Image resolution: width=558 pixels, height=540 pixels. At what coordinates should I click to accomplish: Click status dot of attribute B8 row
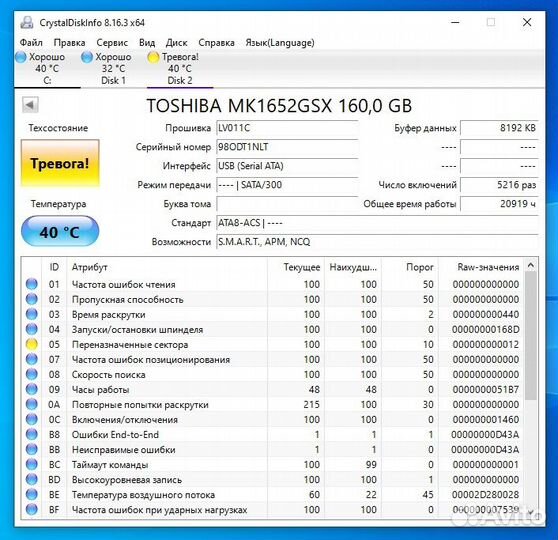(x=32, y=434)
